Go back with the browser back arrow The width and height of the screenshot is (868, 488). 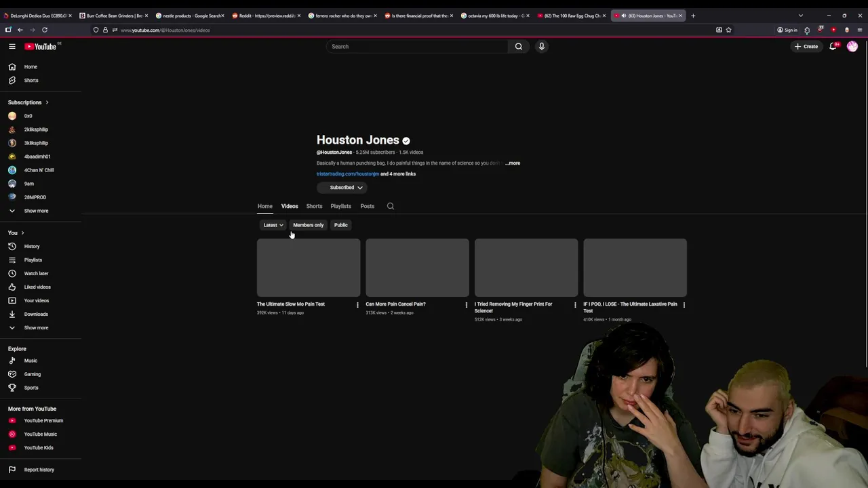pos(20,30)
